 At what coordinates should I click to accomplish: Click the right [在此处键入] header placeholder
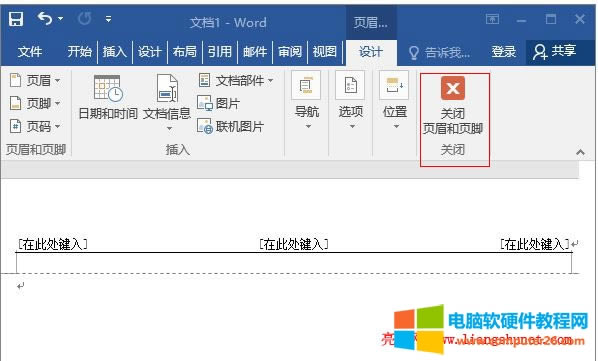pos(535,244)
